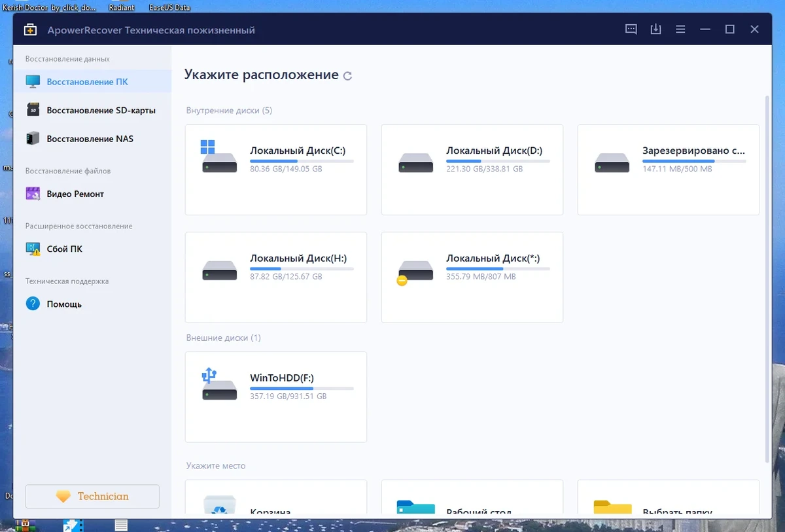The image size is (785, 532).
Task: Select Локальный Диск(D:) label
Action: (495, 151)
